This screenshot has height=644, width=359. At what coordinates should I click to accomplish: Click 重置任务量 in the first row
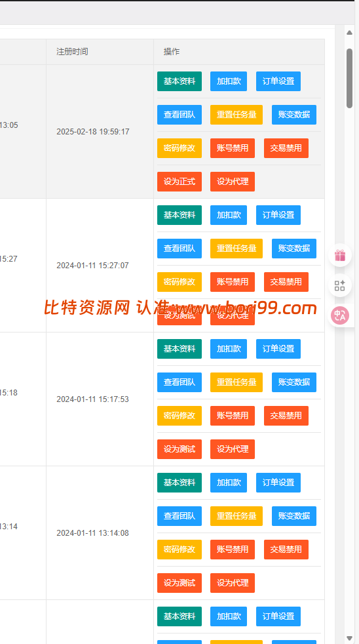click(x=236, y=115)
